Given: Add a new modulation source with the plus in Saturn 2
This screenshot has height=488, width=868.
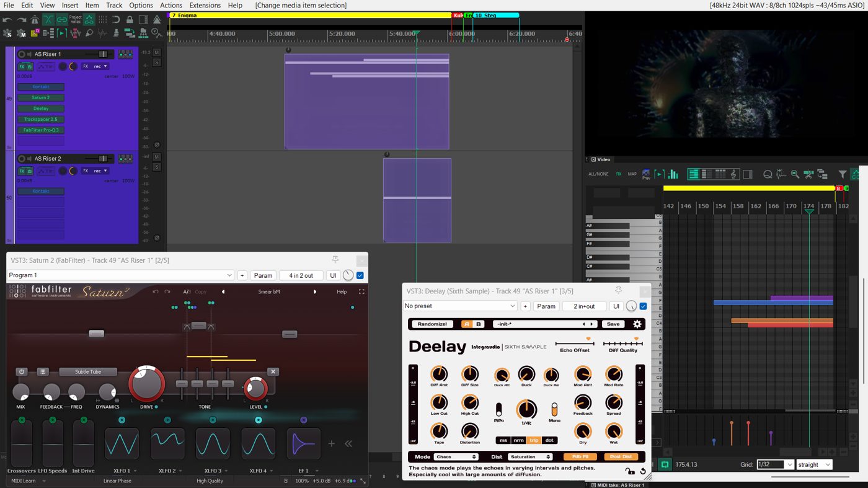Looking at the screenshot, I should click(x=331, y=444).
